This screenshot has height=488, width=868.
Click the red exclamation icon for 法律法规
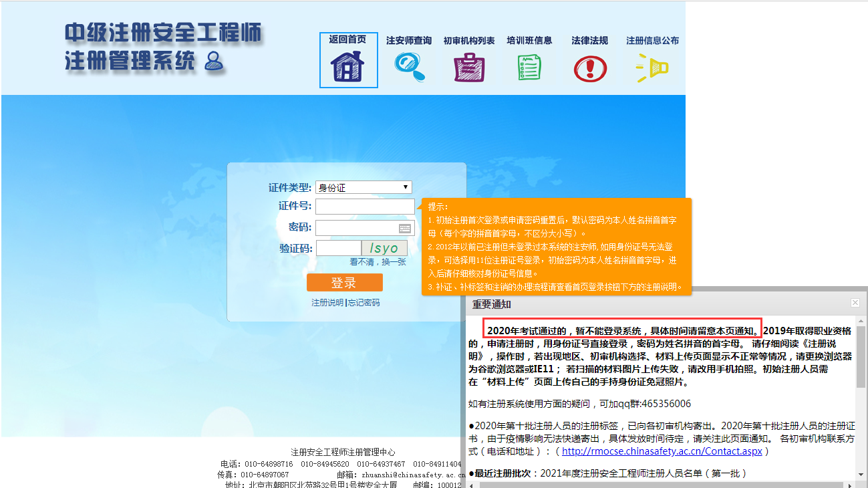coord(590,68)
